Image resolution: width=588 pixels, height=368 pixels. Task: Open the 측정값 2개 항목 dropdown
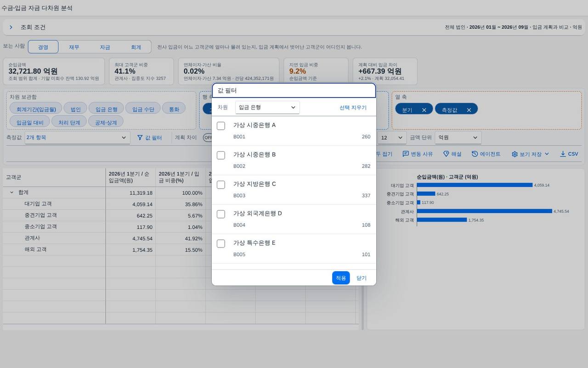click(77, 138)
